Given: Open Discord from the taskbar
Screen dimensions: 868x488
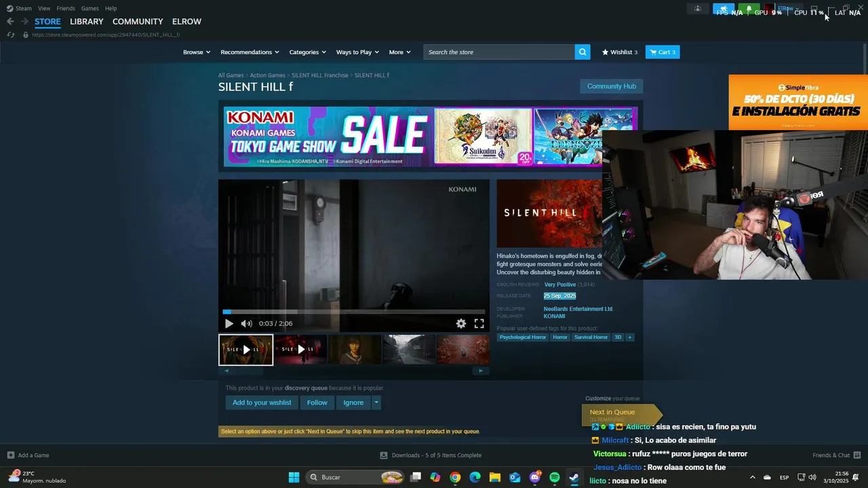Looking at the screenshot, I should click(x=535, y=477).
